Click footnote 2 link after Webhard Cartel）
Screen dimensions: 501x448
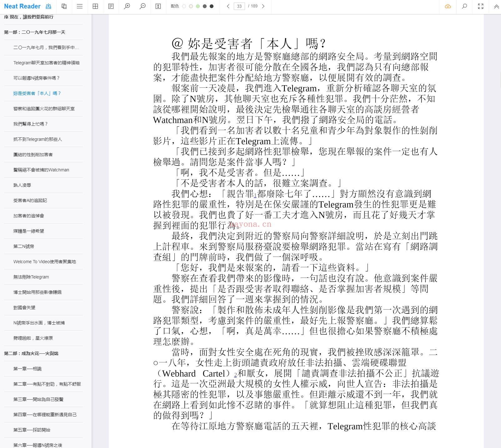[235, 375]
